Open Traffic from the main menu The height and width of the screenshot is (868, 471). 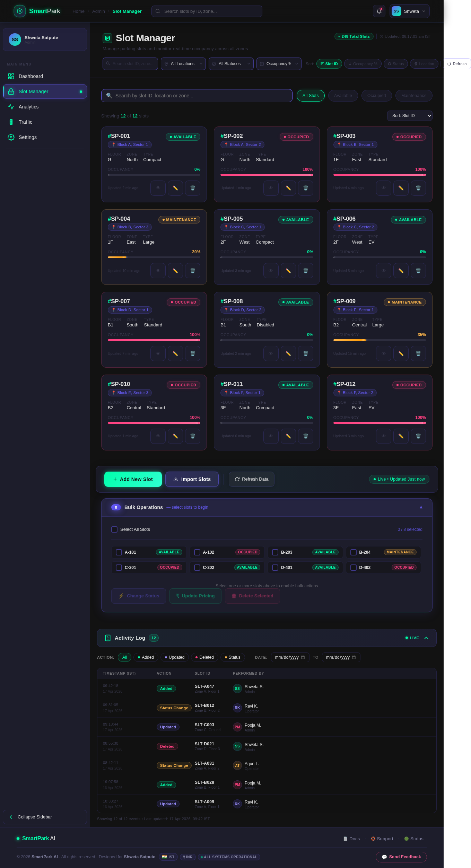[45, 122]
